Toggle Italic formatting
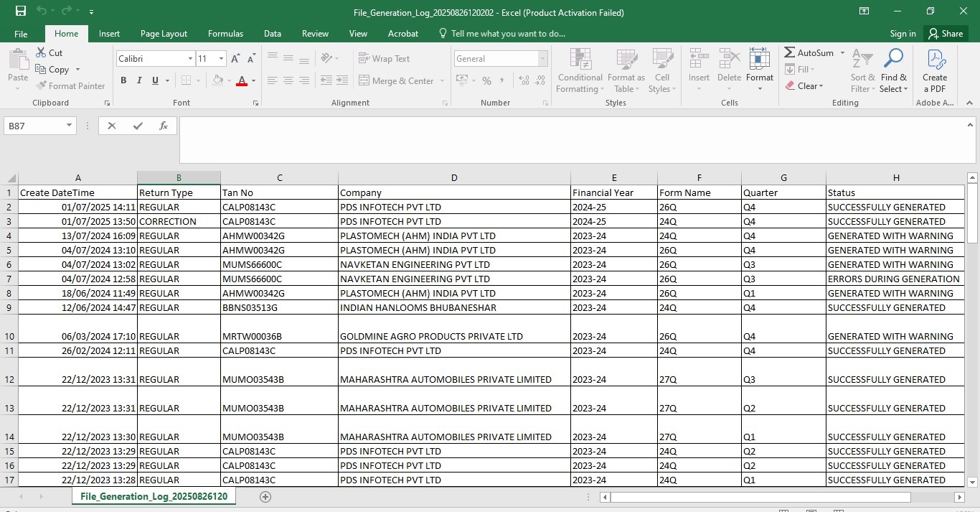This screenshot has width=980, height=512. coord(139,81)
